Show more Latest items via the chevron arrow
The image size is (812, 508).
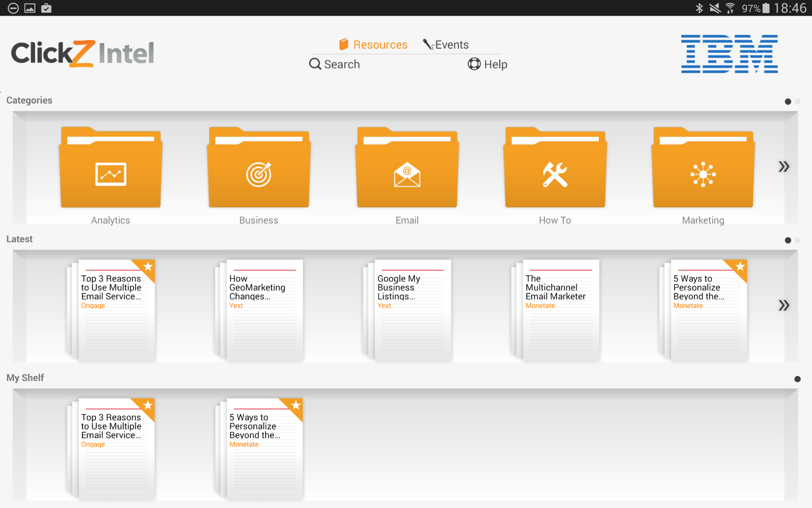point(785,305)
